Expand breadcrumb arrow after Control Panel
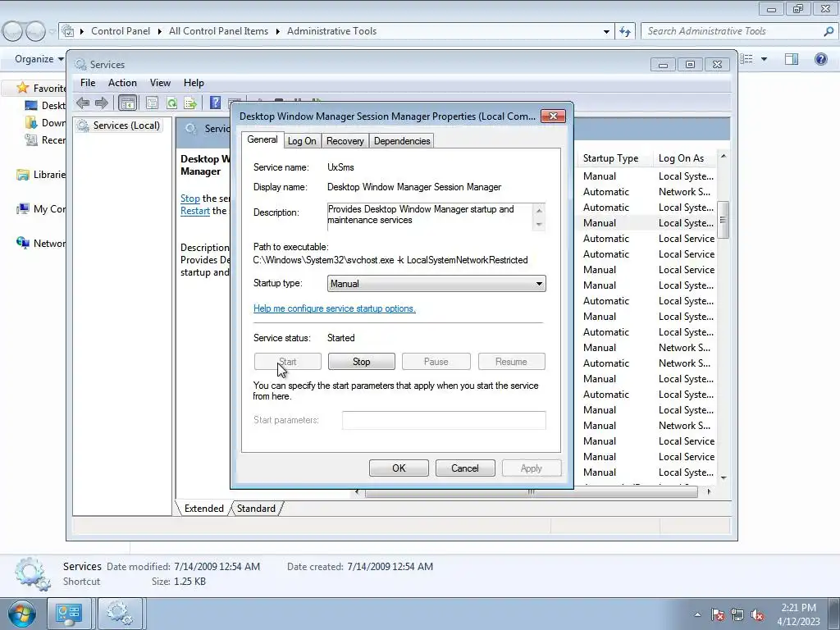 (160, 32)
